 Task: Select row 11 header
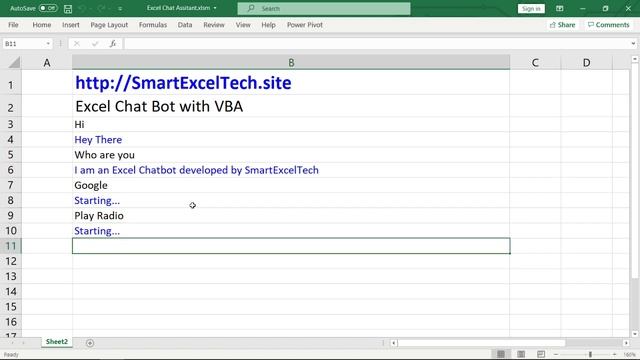[x=11, y=246]
